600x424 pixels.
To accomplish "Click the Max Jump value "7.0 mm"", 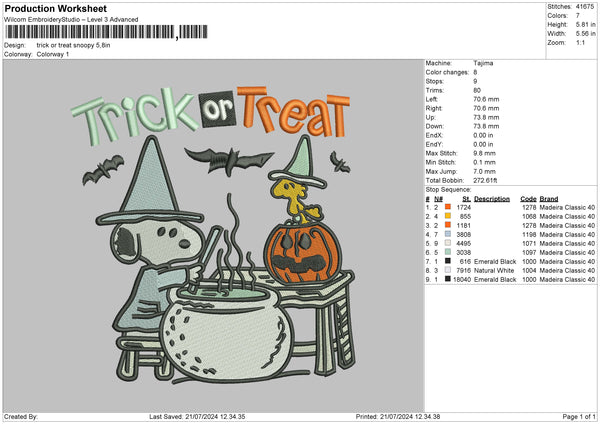I will pyautogui.click(x=484, y=171).
